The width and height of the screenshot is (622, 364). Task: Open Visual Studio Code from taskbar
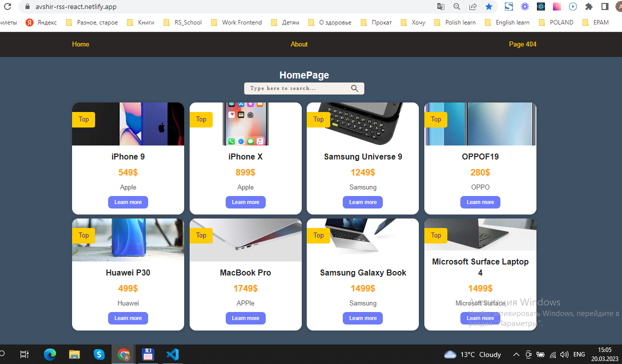[x=172, y=354]
